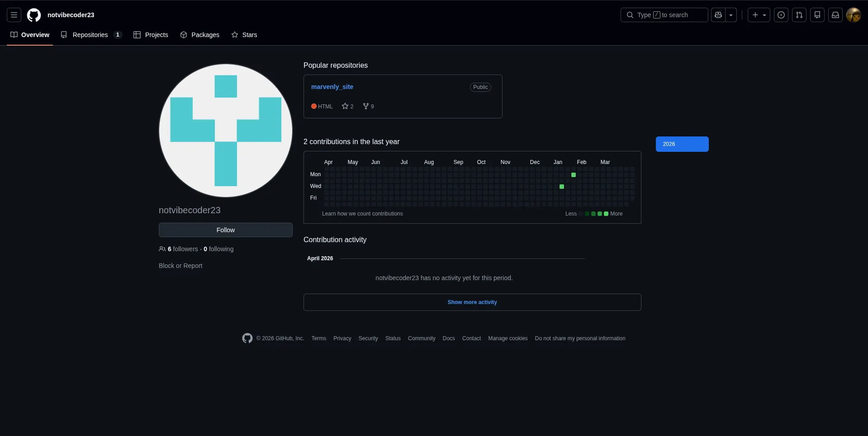Viewport: 868px width, 436px height.
Task: Click the orange HTML language dot
Action: coord(314,106)
